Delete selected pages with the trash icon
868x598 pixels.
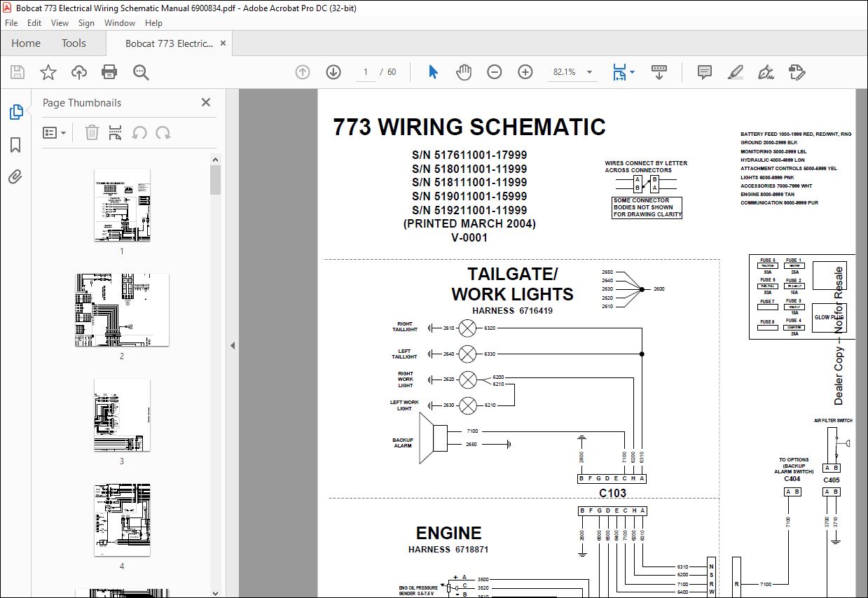[92, 132]
